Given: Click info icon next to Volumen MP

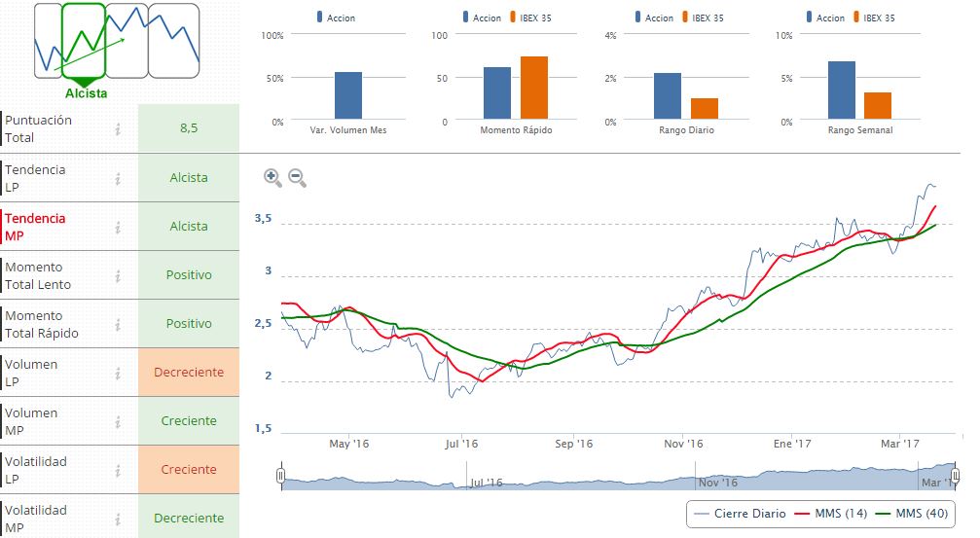Looking at the screenshot, I should coord(118,421).
